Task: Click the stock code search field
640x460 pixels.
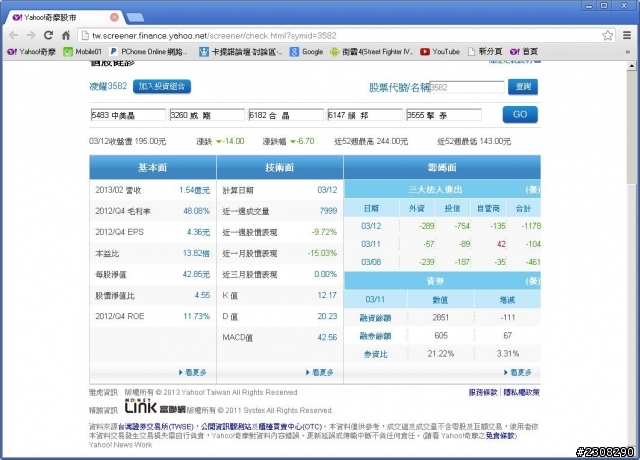Action: point(467,87)
